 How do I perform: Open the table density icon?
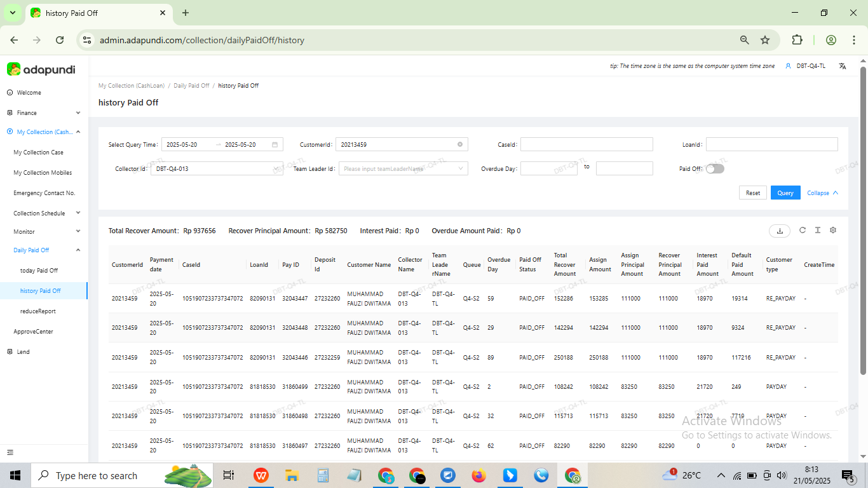[x=818, y=230]
